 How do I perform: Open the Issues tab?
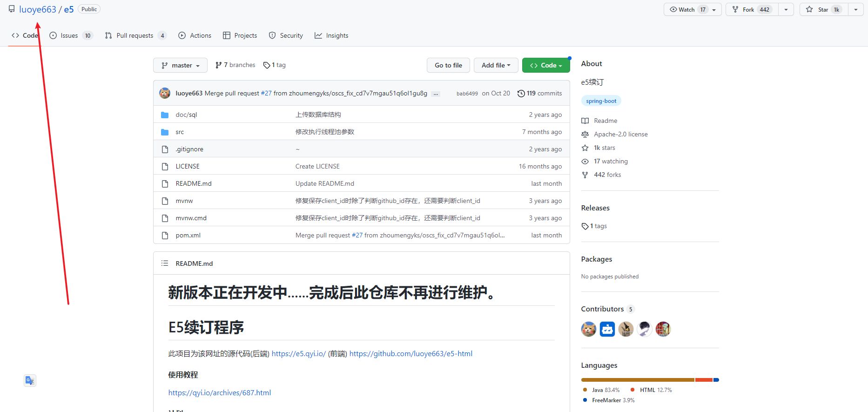(71, 35)
